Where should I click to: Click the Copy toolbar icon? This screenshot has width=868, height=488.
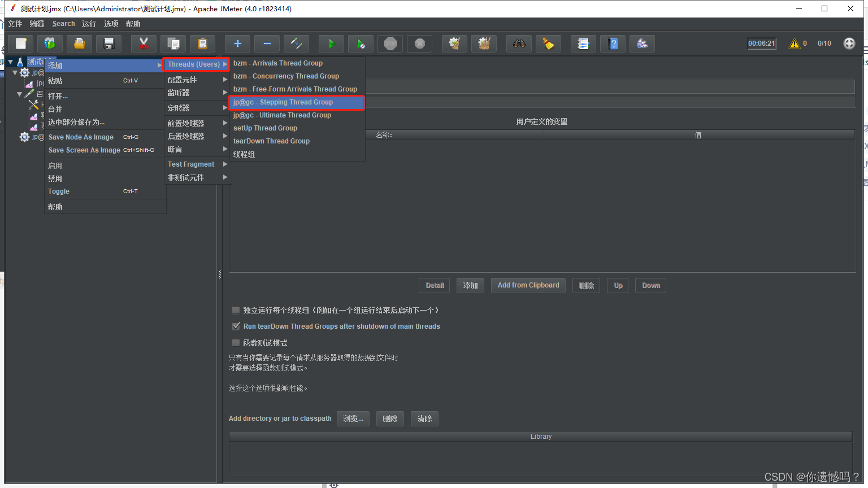click(x=173, y=43)
